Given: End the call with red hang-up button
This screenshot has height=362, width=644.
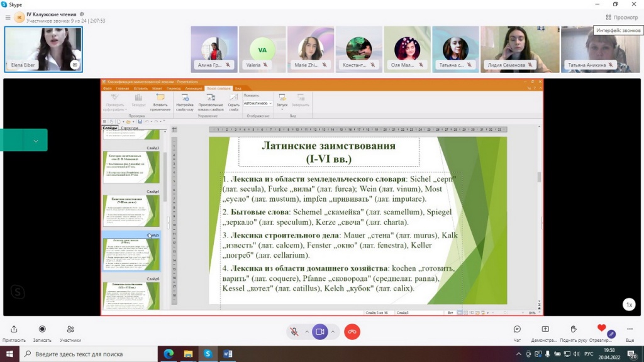Looking at the screenshot, I should [352, 332].
